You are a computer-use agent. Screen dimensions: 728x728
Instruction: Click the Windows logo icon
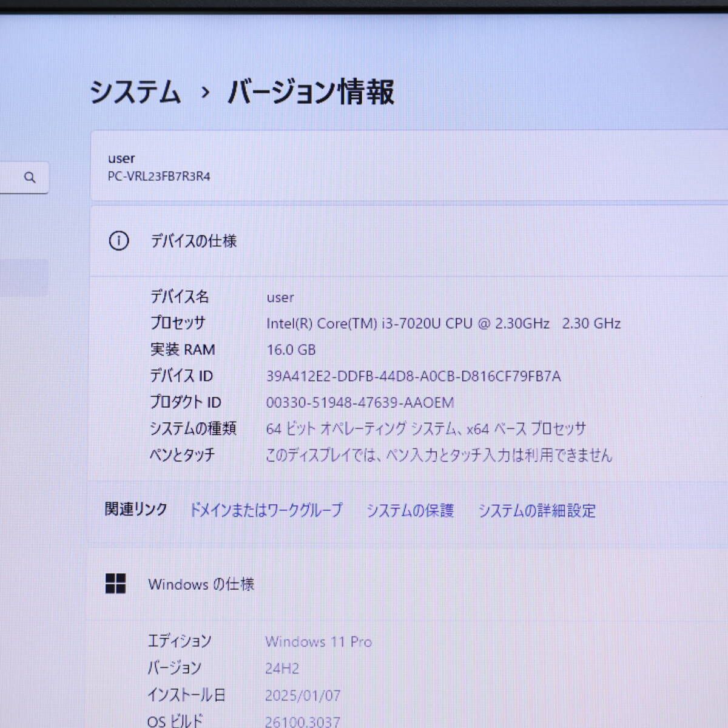coord(115,584)
